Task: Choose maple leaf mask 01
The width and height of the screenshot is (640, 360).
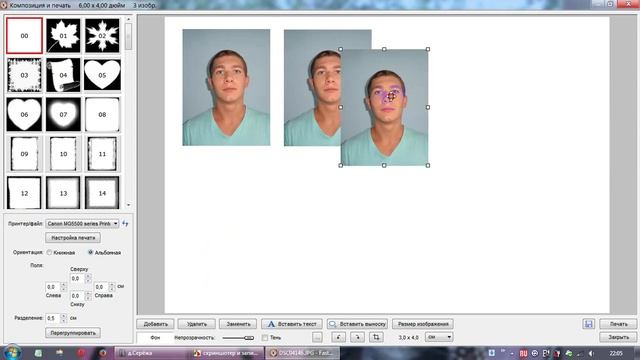Action: click(x=63, y=36)
